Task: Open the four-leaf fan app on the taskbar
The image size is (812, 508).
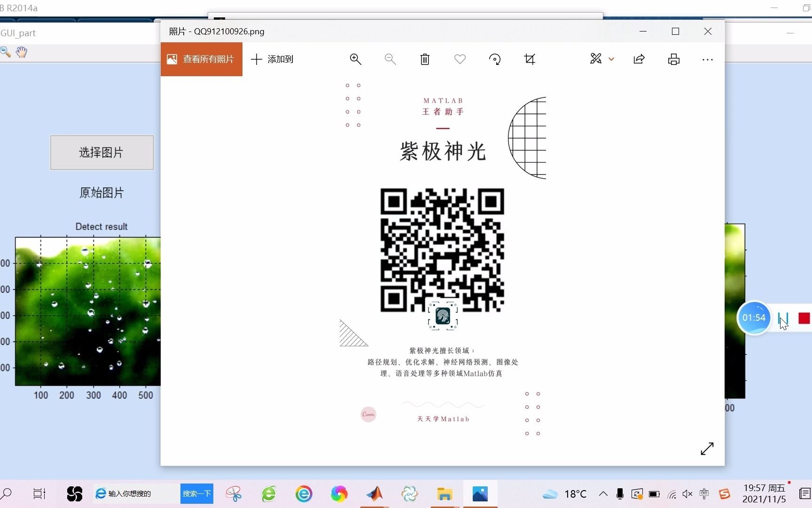Action: click(x=74, y=494)
